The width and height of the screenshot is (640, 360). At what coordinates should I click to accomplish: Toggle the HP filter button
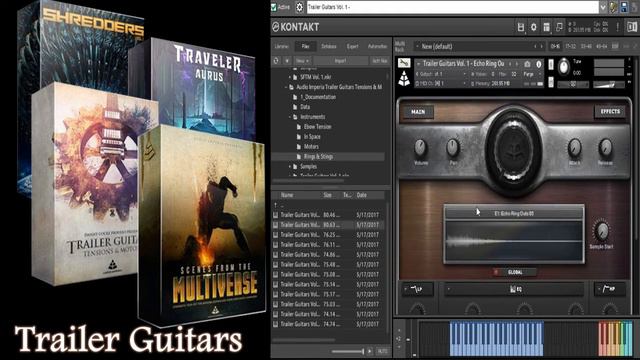(x=610, y=289)
